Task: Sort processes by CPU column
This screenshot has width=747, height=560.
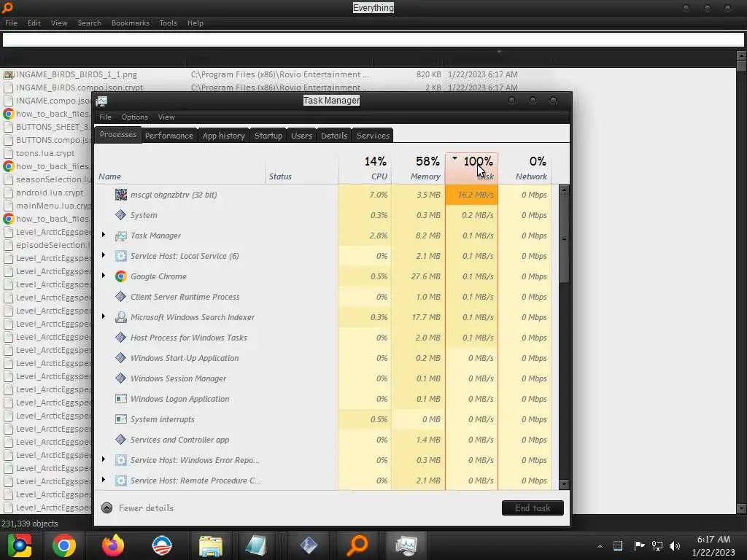Action: [365, 168]
